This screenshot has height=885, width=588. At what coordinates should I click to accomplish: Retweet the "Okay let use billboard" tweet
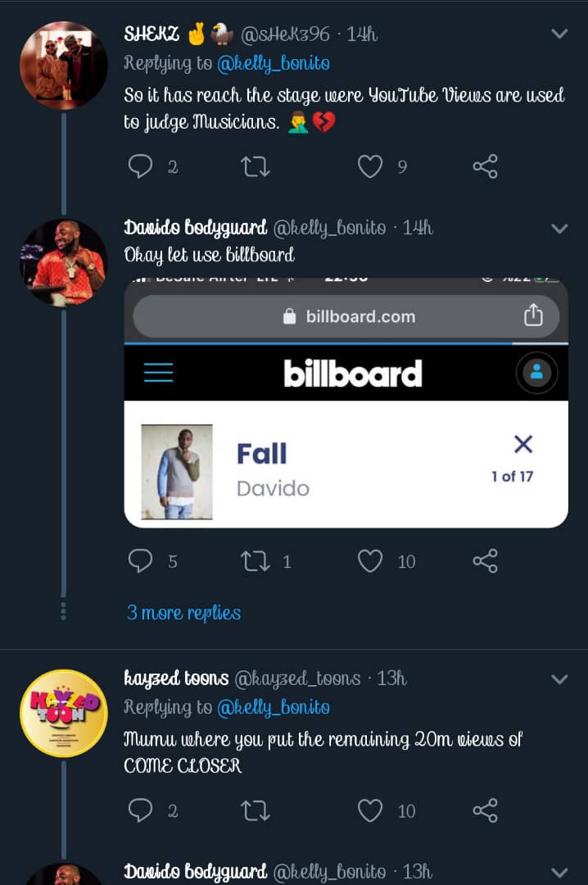[x=255, y=561]
